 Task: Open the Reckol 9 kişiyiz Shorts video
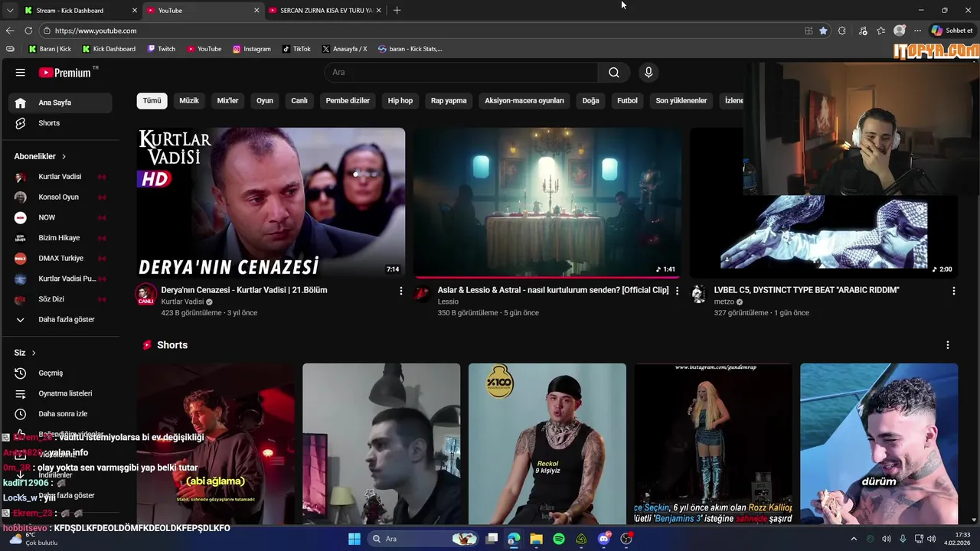click(x=547, y=444)
